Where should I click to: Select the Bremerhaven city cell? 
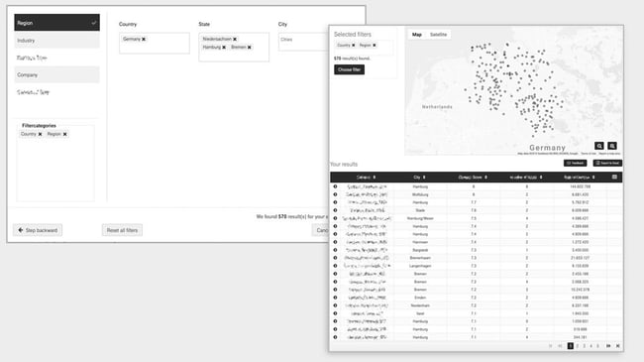tap(420, 258)
